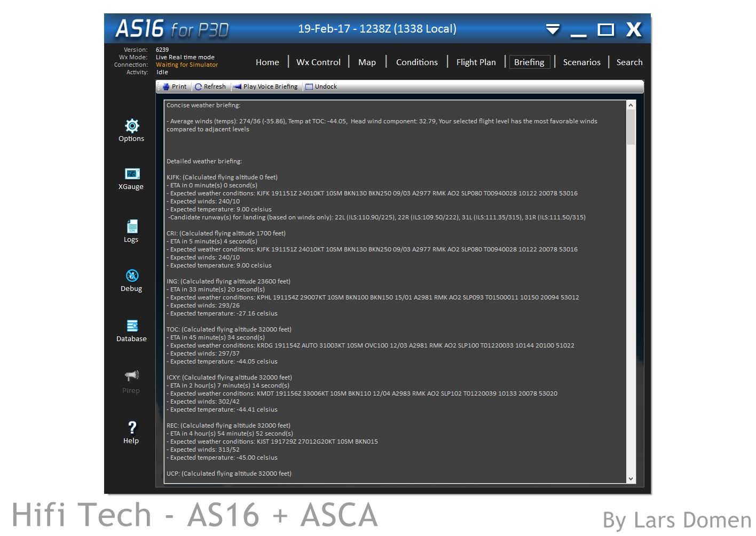Image resolution: width=756 pixels, height=536 pixels.
Task: Refresh the weather briefing
Action: pos(210,86)
